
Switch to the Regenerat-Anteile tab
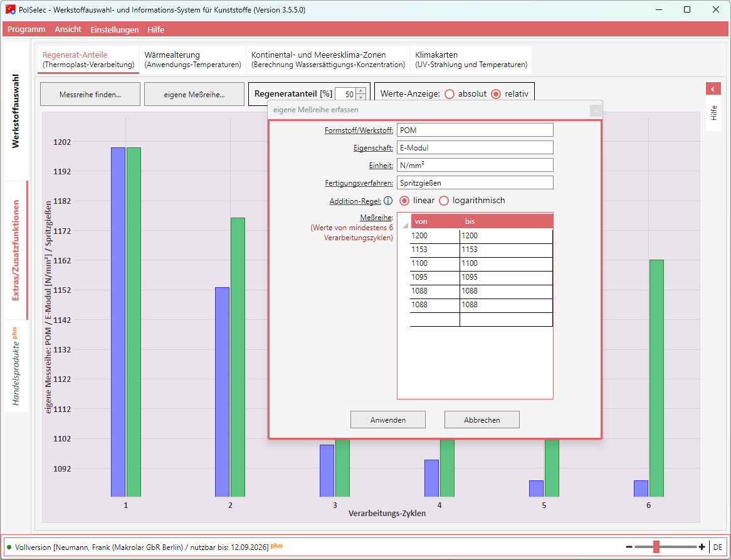coord(88,60)
